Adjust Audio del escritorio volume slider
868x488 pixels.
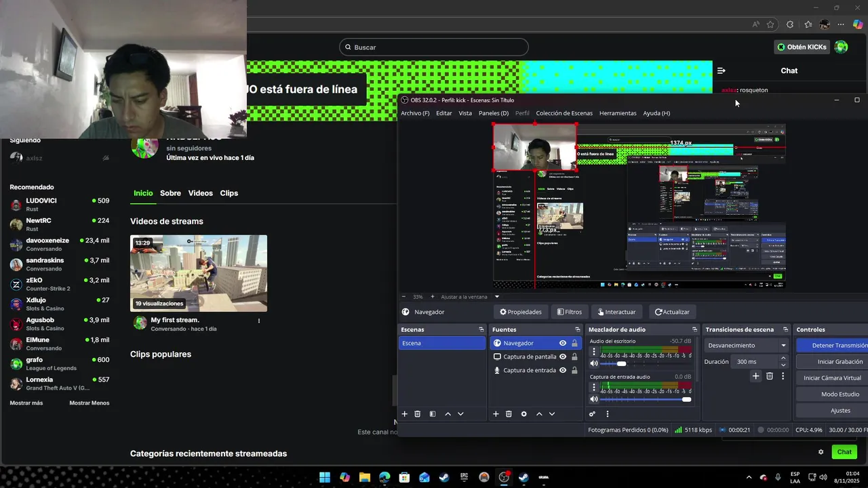click(646, 364)
